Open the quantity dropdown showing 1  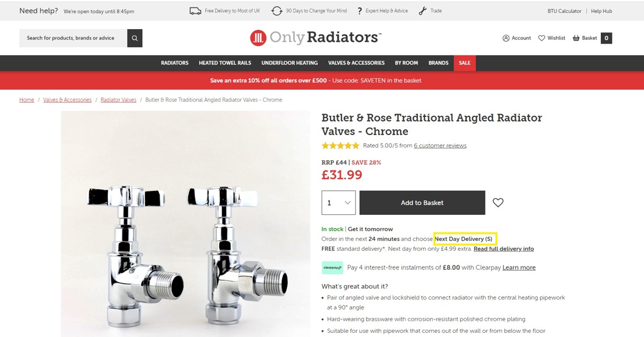point(339,203)
